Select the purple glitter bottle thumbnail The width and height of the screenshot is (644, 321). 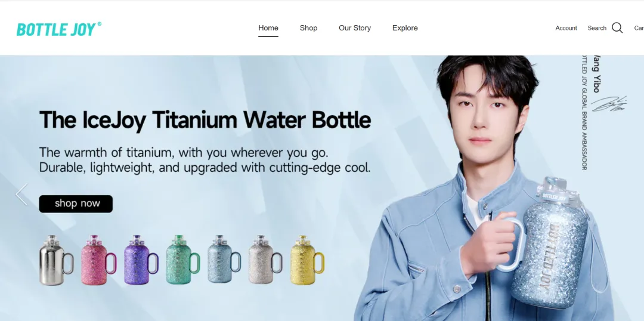click(141, 260)
